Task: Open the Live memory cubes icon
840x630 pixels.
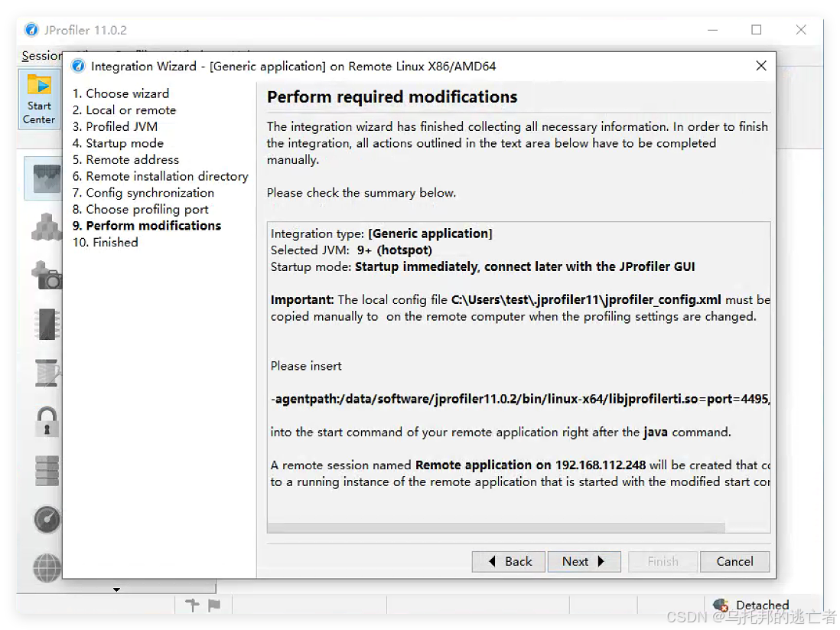Action: [x=46, y=227]
